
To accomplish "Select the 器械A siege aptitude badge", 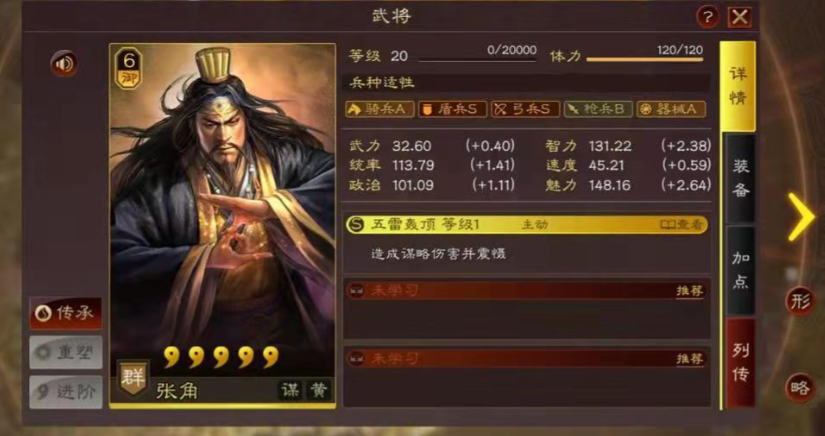I will coord(671,109).
